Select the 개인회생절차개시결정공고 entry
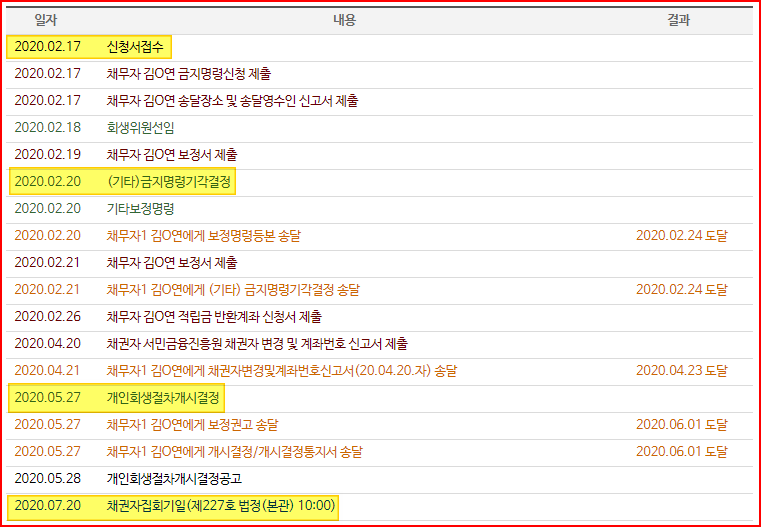The height and width of the screenshot is (527, 761). pyautogui.click(x=174, y=479)
